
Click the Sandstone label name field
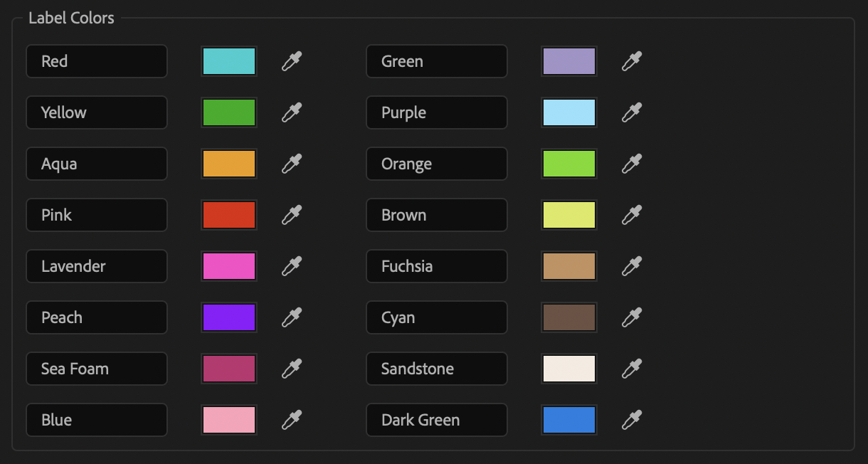[x=436, y=369]
